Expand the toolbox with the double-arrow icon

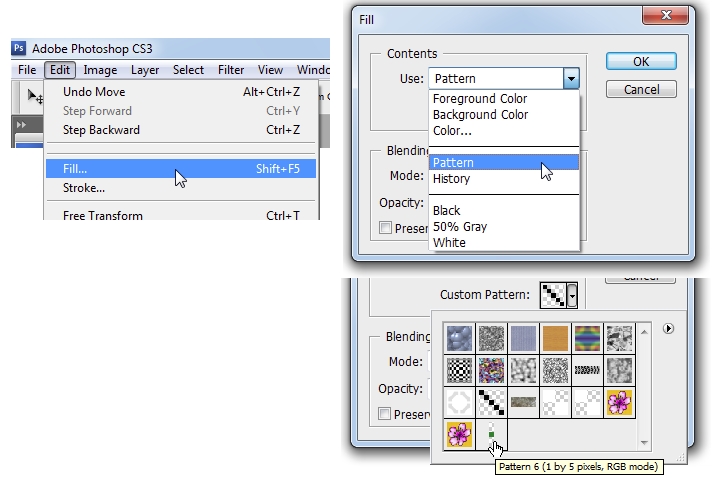21,124
